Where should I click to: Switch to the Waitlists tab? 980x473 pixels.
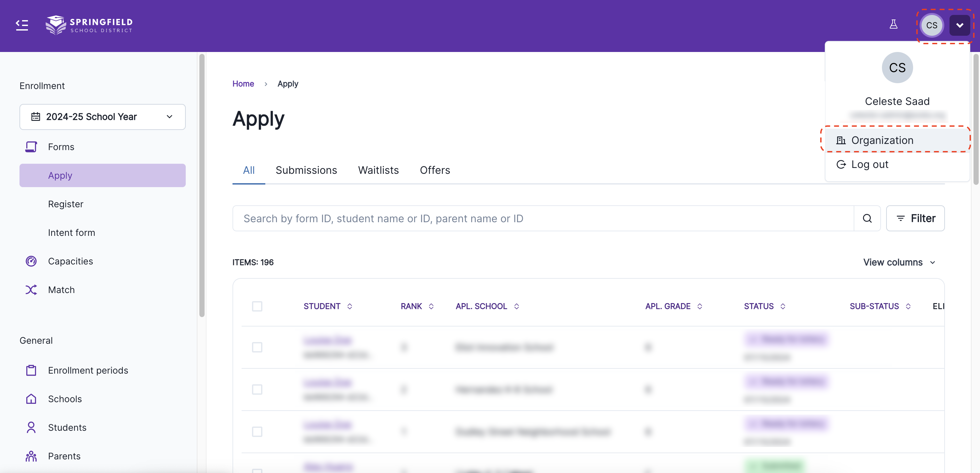pos(378,170)
